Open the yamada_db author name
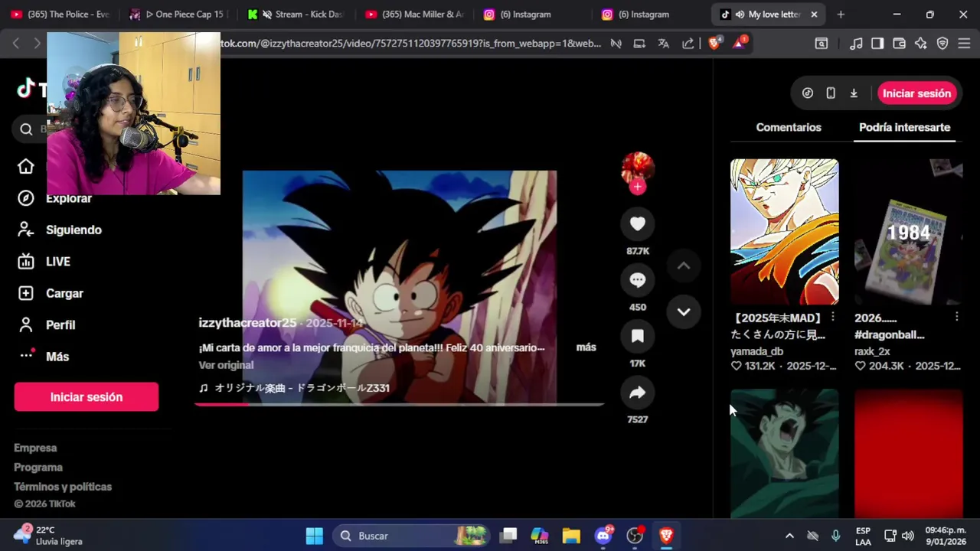This screenshot has width=980, height=551. [756, 351]
